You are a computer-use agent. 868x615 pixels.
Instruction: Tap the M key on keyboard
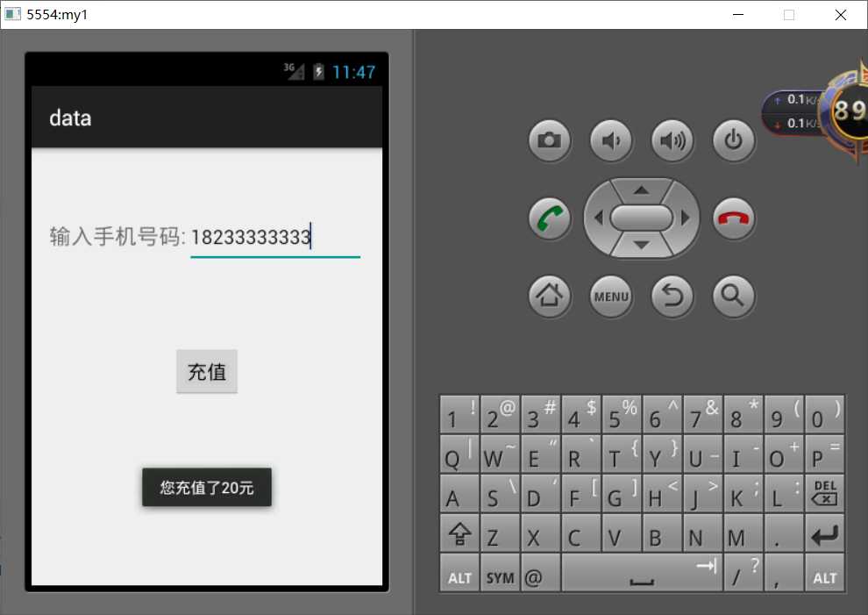743,533
